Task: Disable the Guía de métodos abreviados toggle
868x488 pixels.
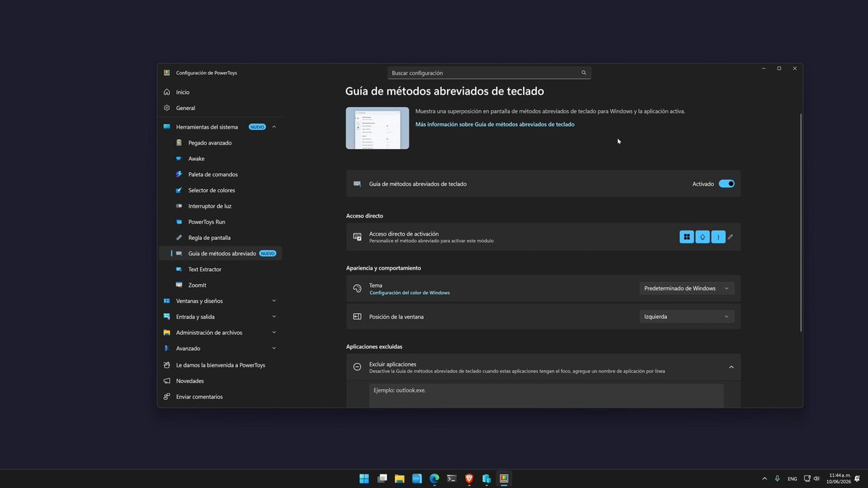Action: 726,184
